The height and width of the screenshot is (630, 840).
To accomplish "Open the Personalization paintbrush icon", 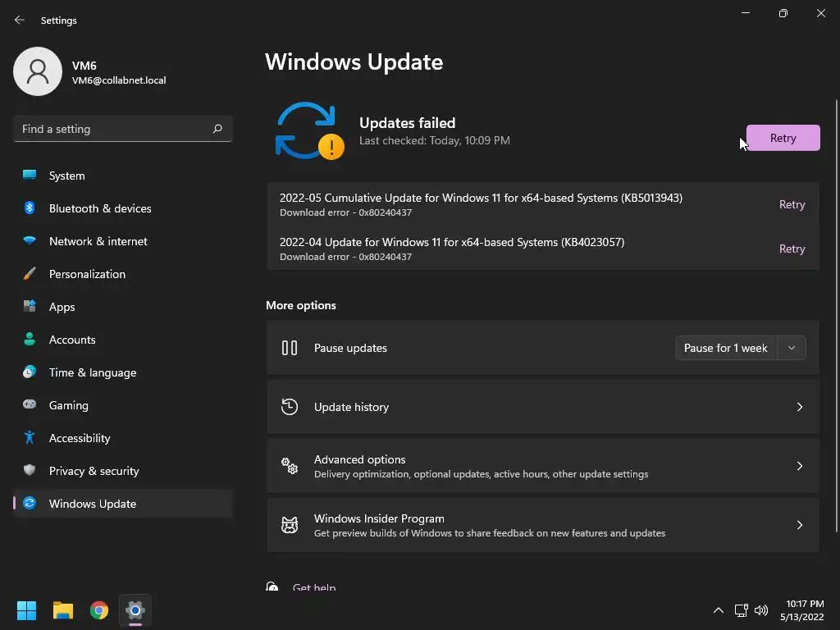I will (x=30, y=274).
